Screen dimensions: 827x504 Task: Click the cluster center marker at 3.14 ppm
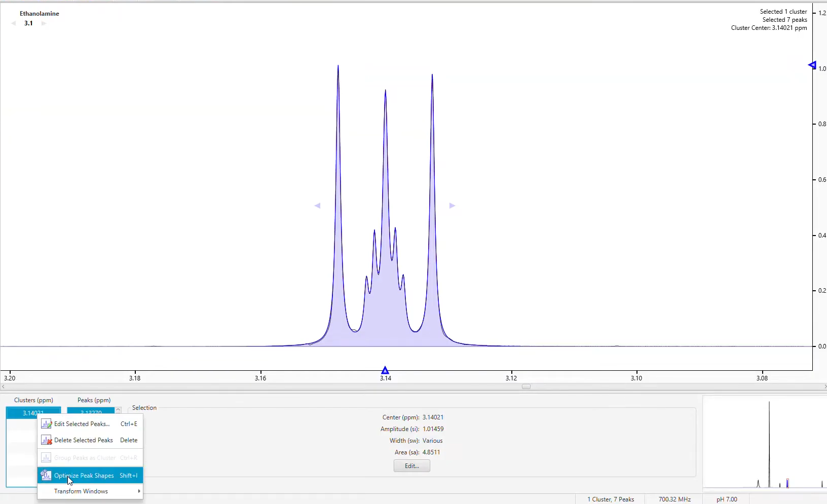pyautogui.click(x=385, y=370)
